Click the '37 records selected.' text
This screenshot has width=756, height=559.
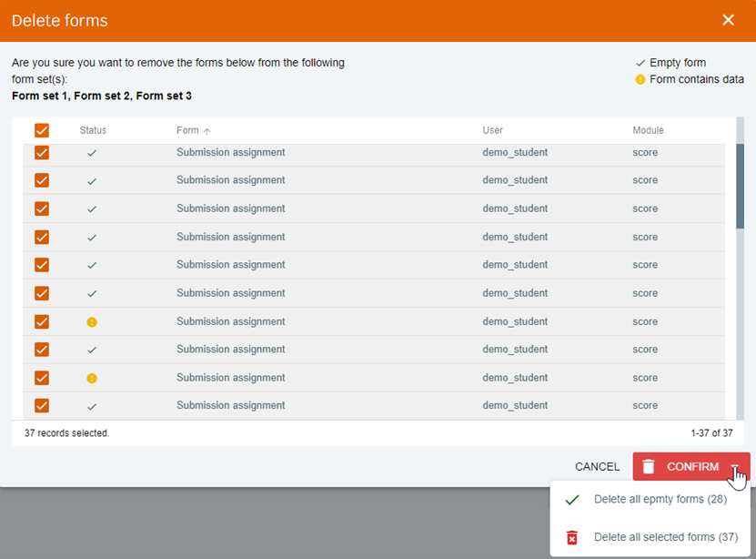[x=66, y=433]
